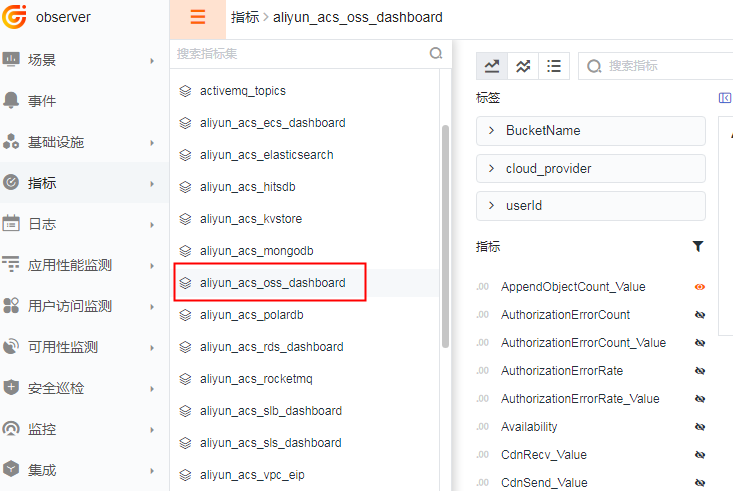733x491 pixels.
Task: Click the 场景 sidebar icon
Action: [x=11, y=60]
